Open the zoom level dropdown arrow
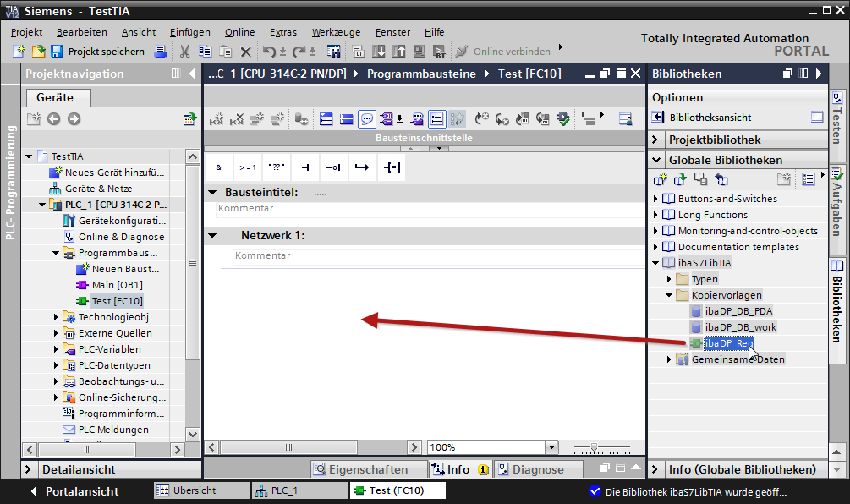Viewport: 850px width, 504px height. click(551, 447)
